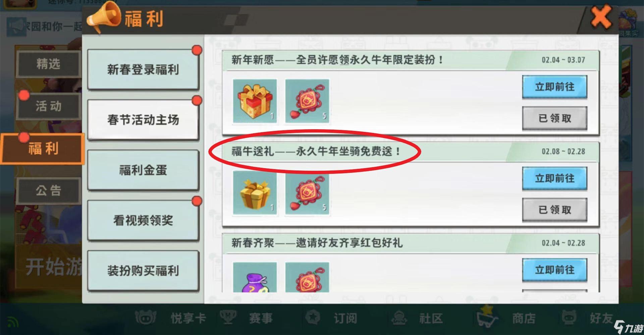Open the 看视频领奖 section
Viewport: 644px width, 335px height.
coord(143,220)
